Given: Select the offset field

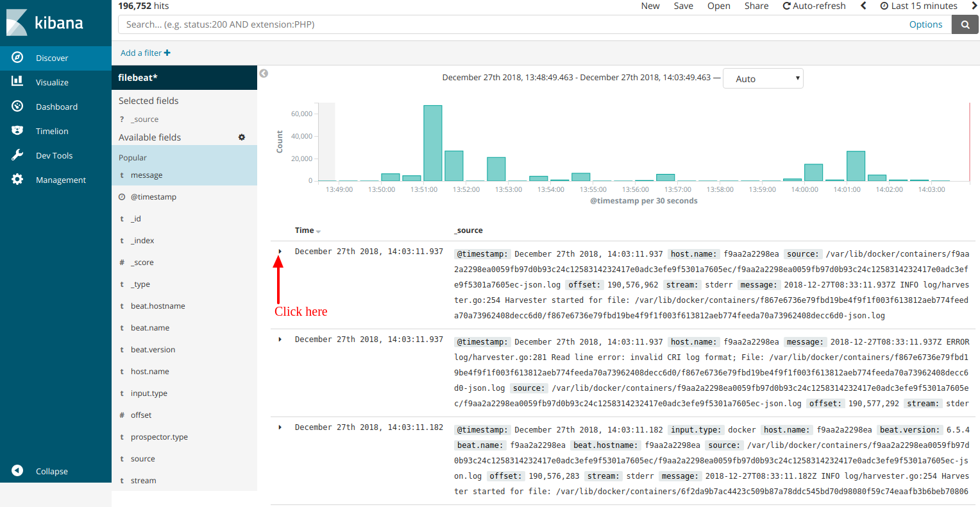Looking at the screenshot, I should (141, 415).
